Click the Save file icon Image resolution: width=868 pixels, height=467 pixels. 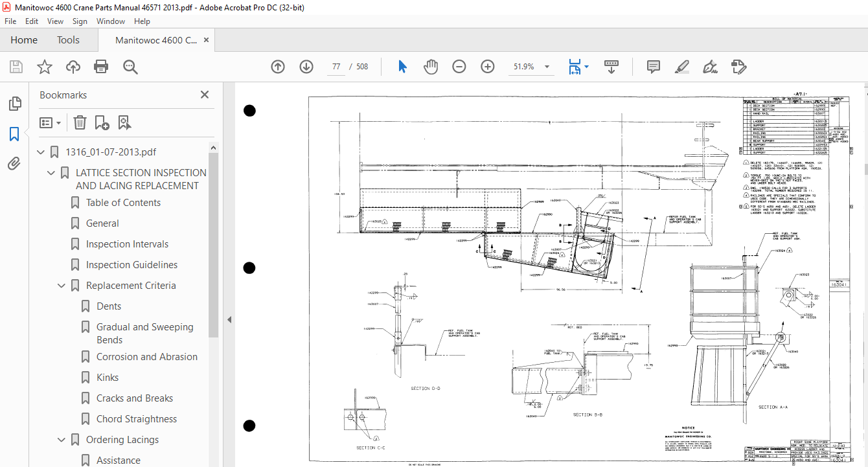(x=16, y=67)
